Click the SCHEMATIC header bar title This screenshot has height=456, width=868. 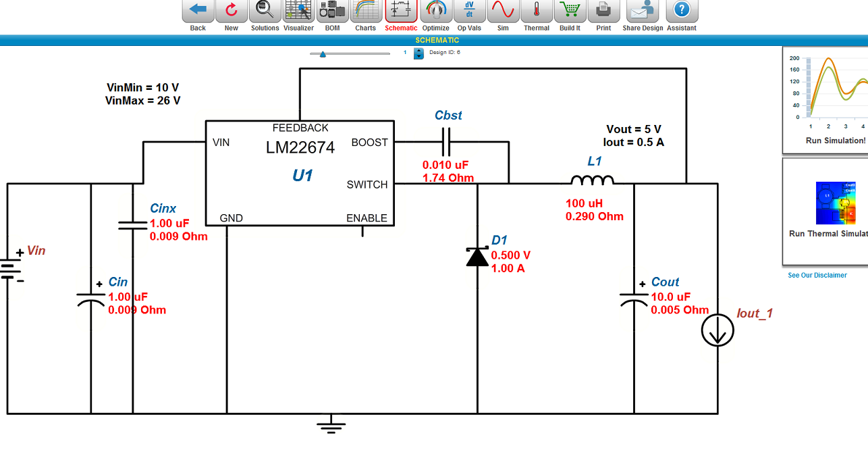[437, 41]
